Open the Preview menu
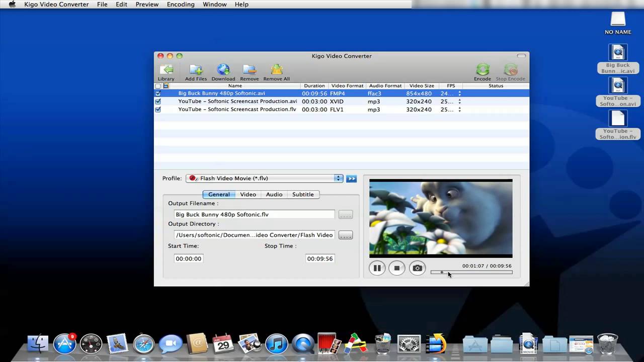Viewport: 644px width, 362px height. click(x=147, y=5)
